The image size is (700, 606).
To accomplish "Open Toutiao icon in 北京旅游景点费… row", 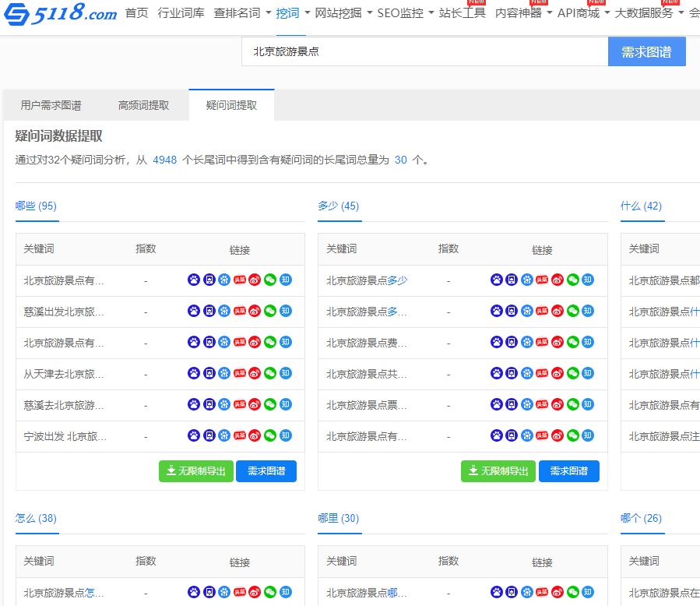I will click(543, 342).
